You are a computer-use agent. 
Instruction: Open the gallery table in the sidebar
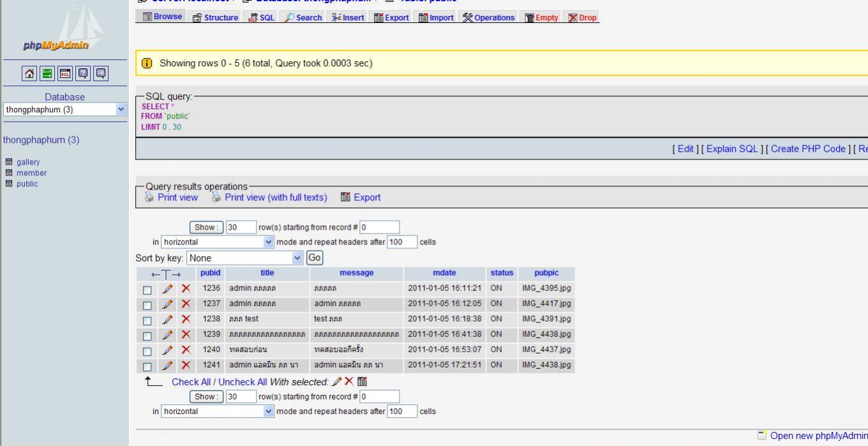pos(28,162)
